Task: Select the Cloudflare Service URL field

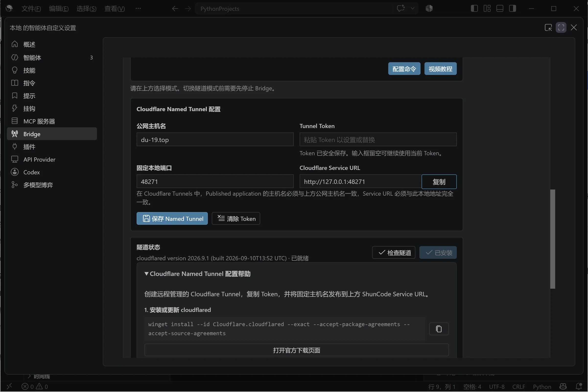Action: point(360,181)
